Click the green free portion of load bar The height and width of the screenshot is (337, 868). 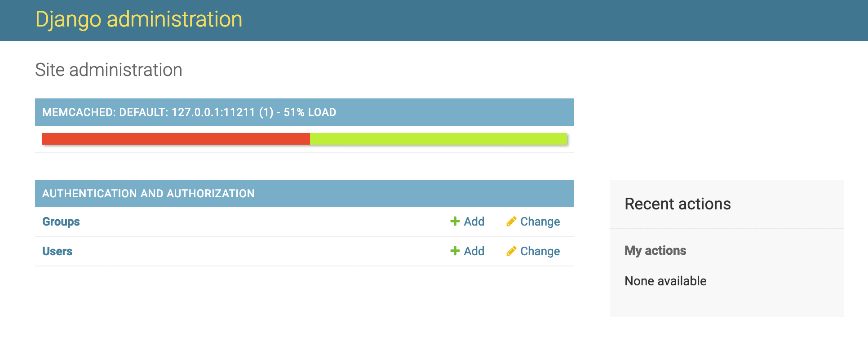(x=438, y=139)
